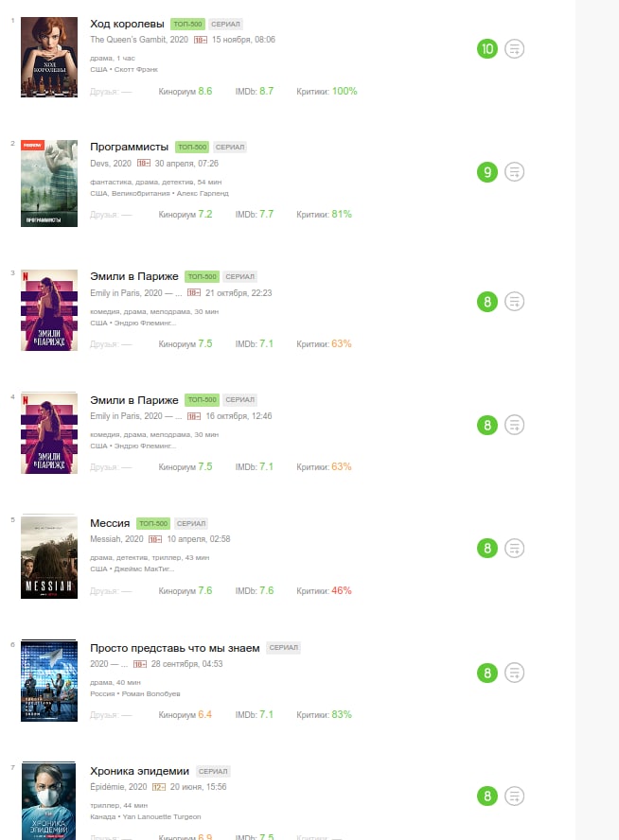Open Просто представь что мы знаем page
619x840 pixels.
point(175,648)
